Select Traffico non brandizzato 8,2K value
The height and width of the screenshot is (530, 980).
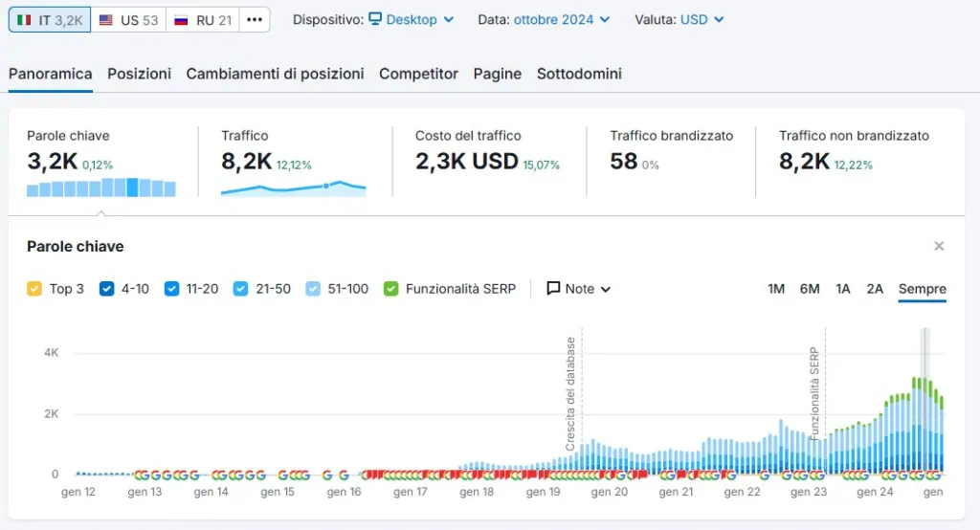click(804, 162)
